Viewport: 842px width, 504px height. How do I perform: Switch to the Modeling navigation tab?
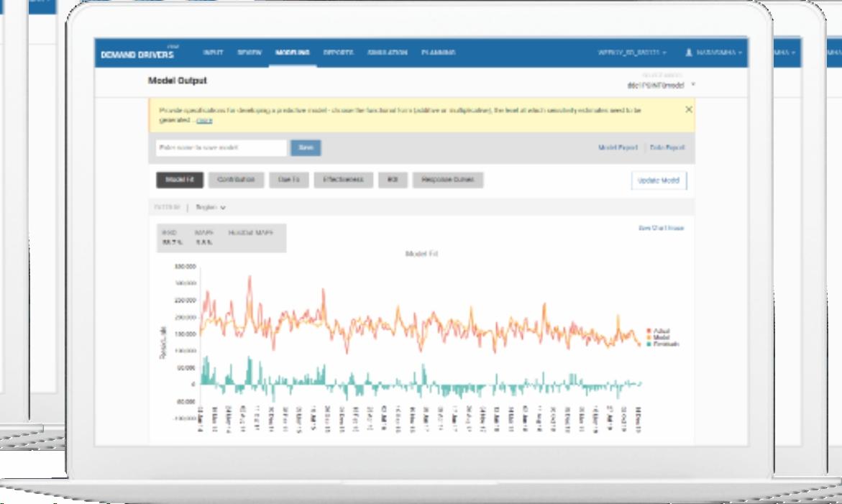point(292,52)
